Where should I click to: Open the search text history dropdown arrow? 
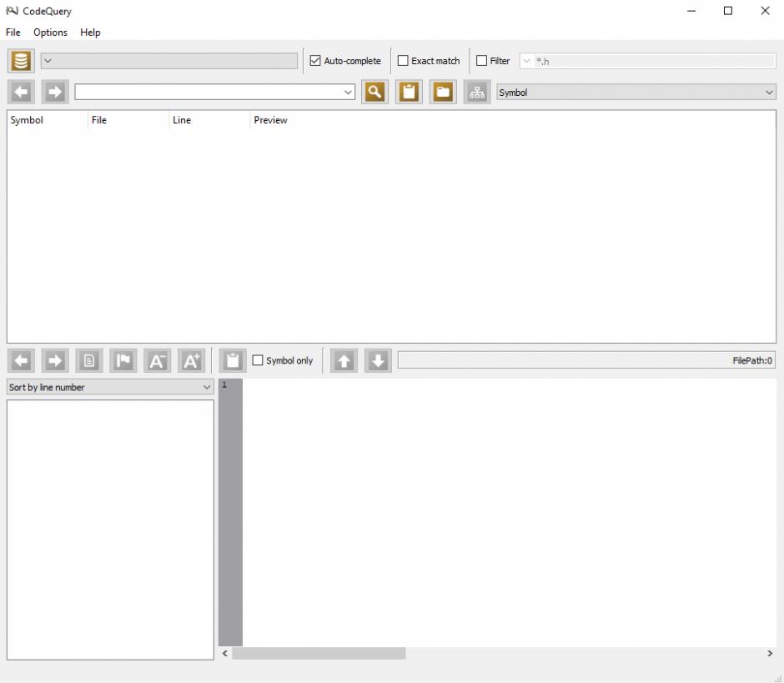348,92
